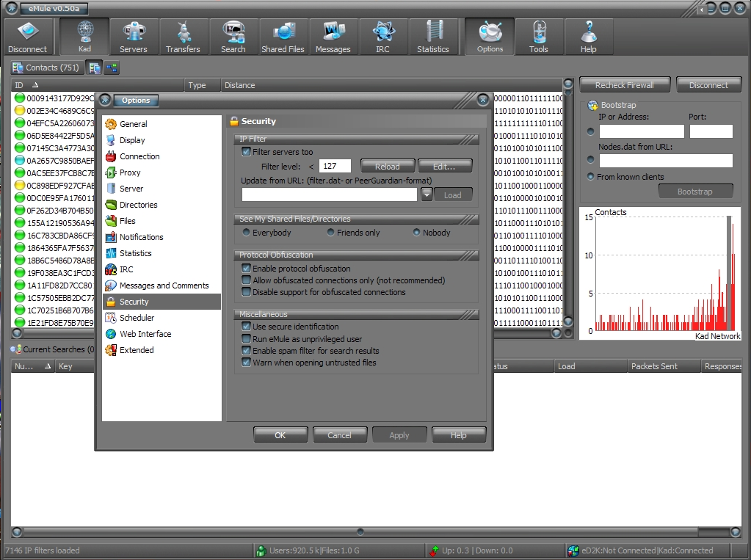Toggle Use secure identification

click(x=246, y=326)
